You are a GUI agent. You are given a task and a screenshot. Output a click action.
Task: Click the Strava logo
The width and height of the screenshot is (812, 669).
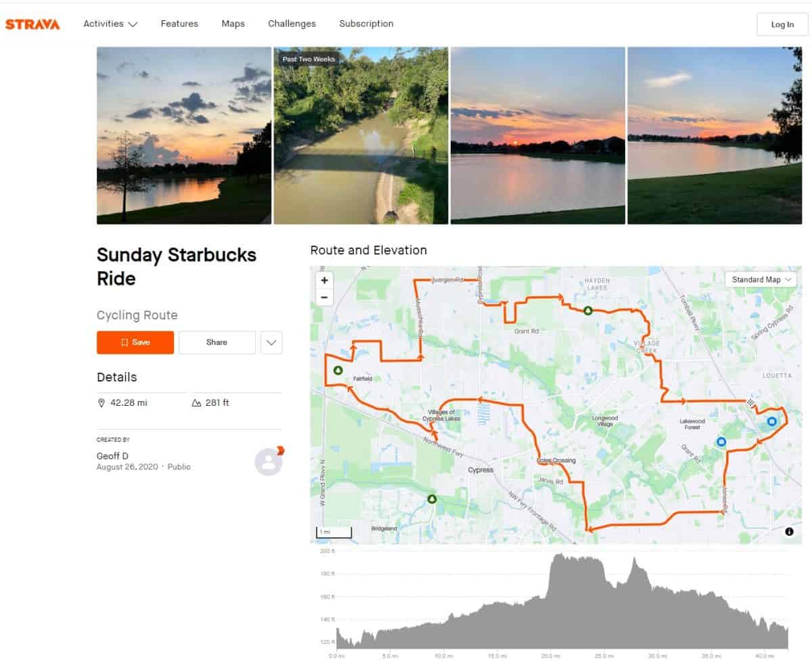(x=32, y=24)
